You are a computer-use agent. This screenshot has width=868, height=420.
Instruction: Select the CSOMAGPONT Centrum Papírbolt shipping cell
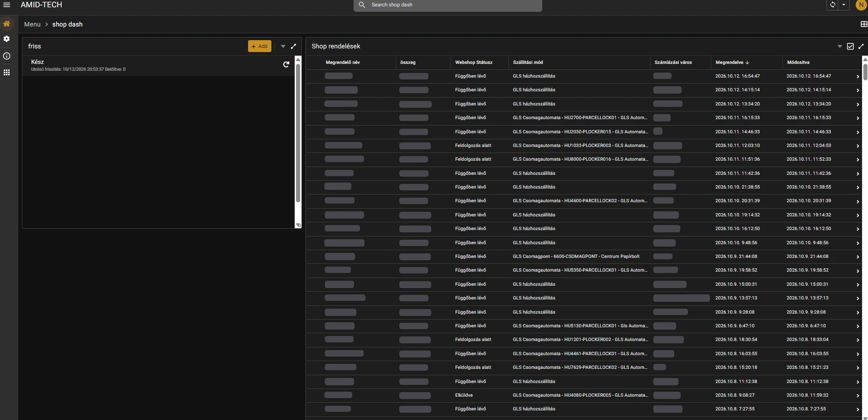click(576, 257)
